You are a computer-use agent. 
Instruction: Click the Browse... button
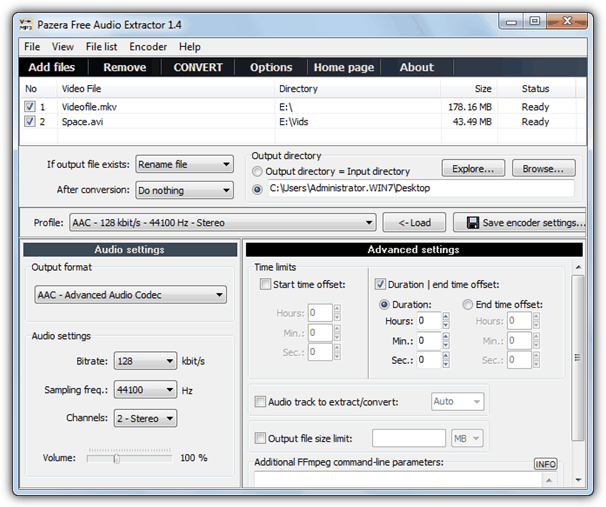(x=543, y=168)
